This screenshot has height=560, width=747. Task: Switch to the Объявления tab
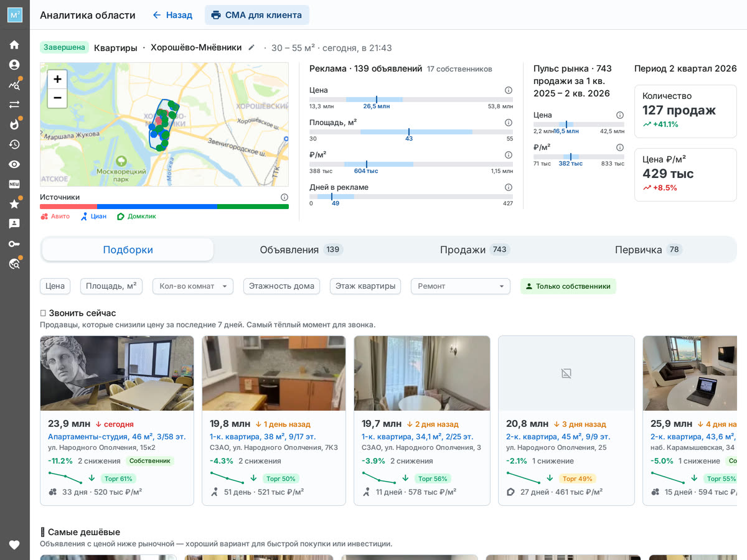(x=301, y=250)
